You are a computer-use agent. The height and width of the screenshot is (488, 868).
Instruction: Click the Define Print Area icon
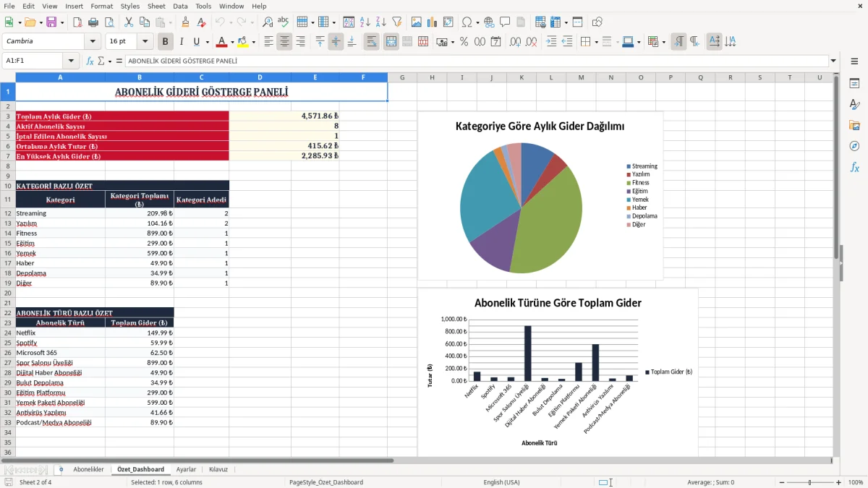(x=540, y=22)
